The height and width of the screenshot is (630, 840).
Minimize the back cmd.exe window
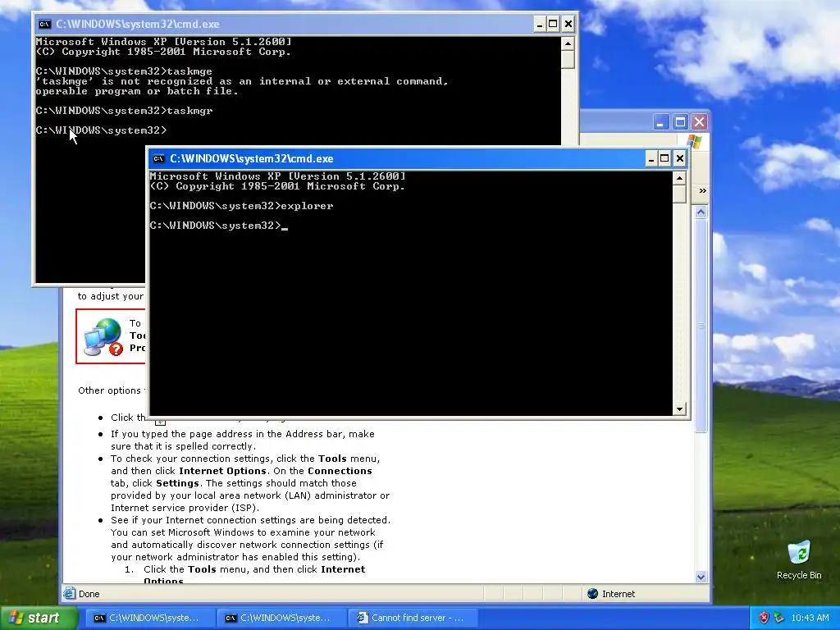click(x=540, y=24)
